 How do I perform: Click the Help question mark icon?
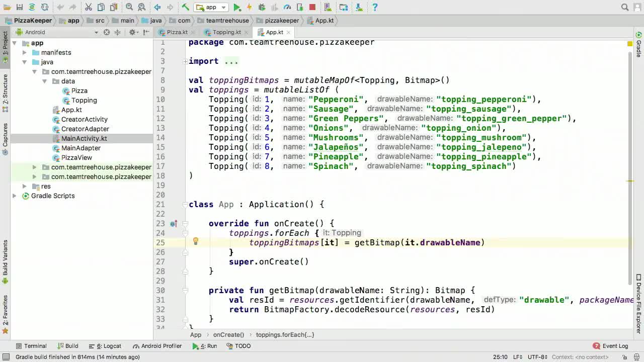point(375,7)
